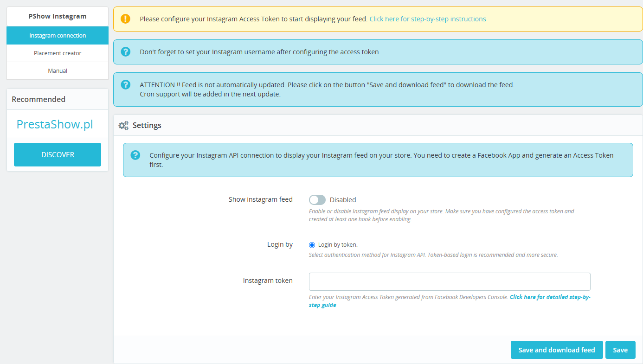The height and width of the screenshot is (364, 643).
Task: Focus the Instagram token input field
Action: pyautogui.click(x=449, y=281)
